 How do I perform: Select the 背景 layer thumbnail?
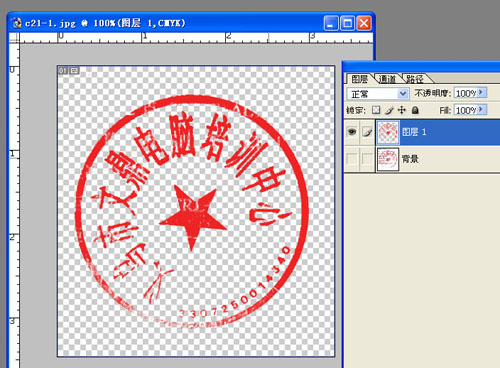(x=388, y=159)
